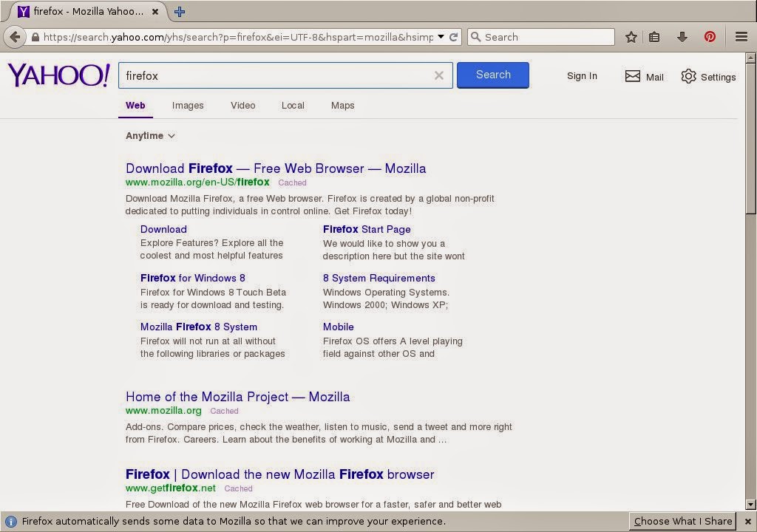Click text 'Get Firefox today!' in first snippet

(373, 211)
